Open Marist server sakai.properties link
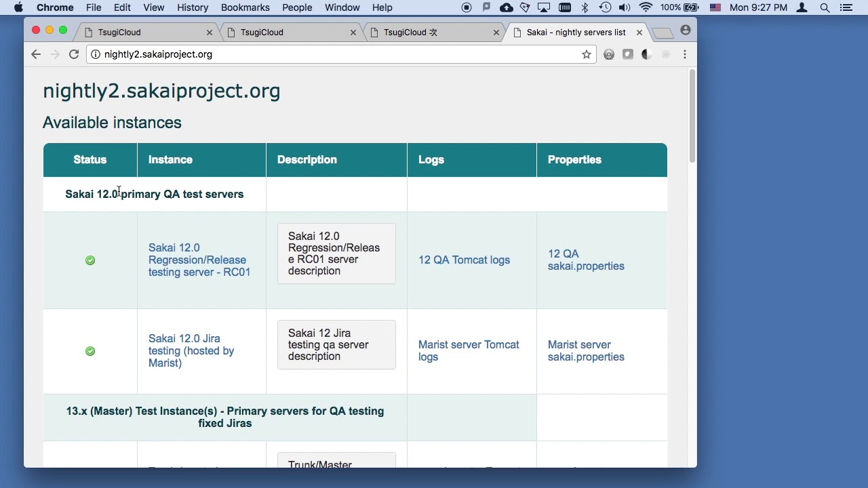 tap(586, 351)
